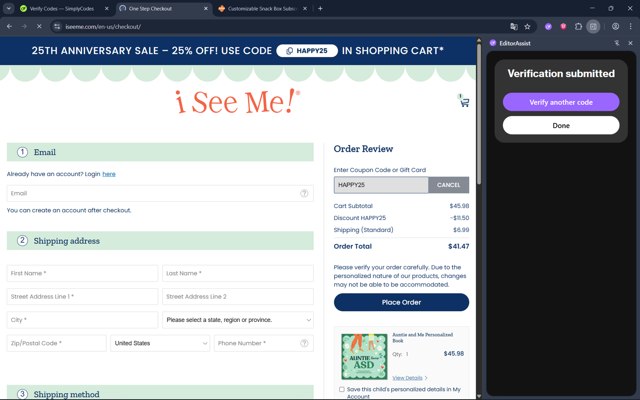The height and width of the screenshot is (400, 640).
Task: Click the login here link
Action: [x=109, y=174]
